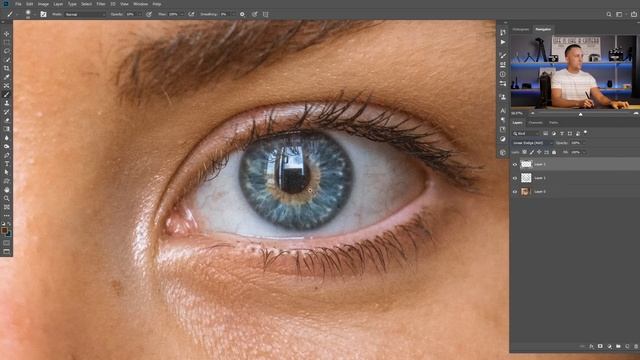Open the File menu
The width and height of the screenshot is (640, 360).
click(18, 4)
